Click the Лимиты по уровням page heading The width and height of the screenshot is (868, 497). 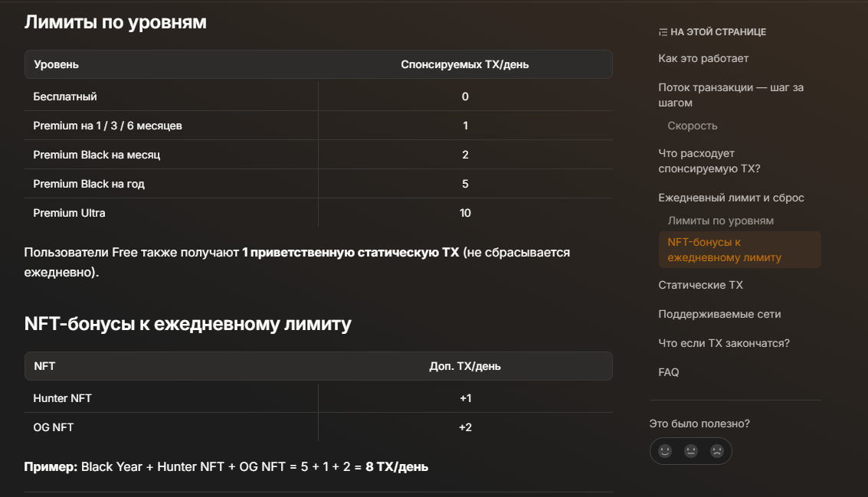115,21
